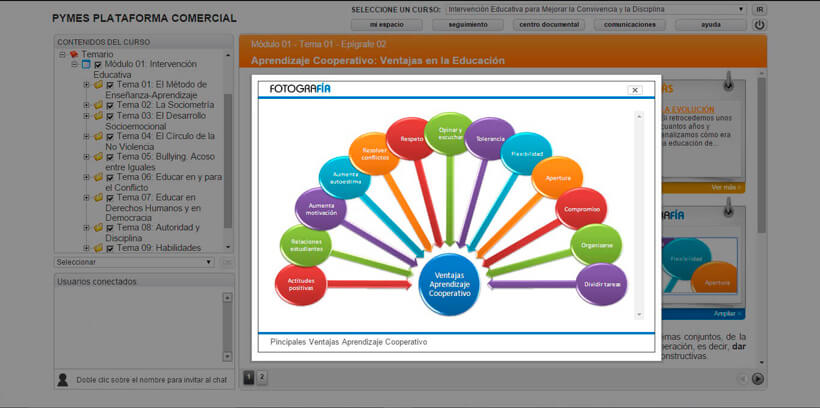Toggle Módulo 01 checkbox
Viewport: 820px width, 408px height.
[98, 65]
